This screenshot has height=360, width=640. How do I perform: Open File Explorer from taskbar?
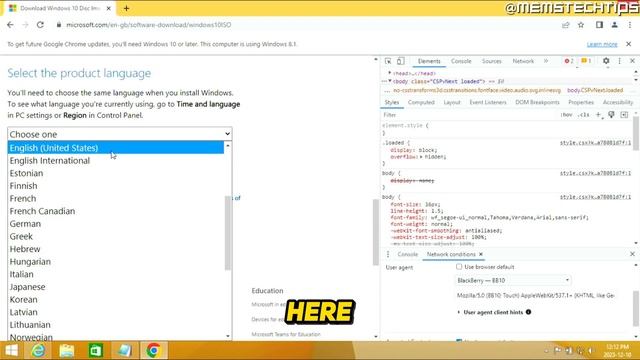pos(67,351)
